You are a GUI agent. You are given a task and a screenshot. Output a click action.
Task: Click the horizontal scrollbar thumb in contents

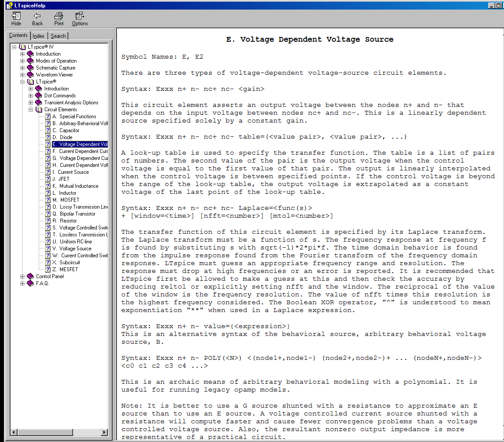pos(45,432)
